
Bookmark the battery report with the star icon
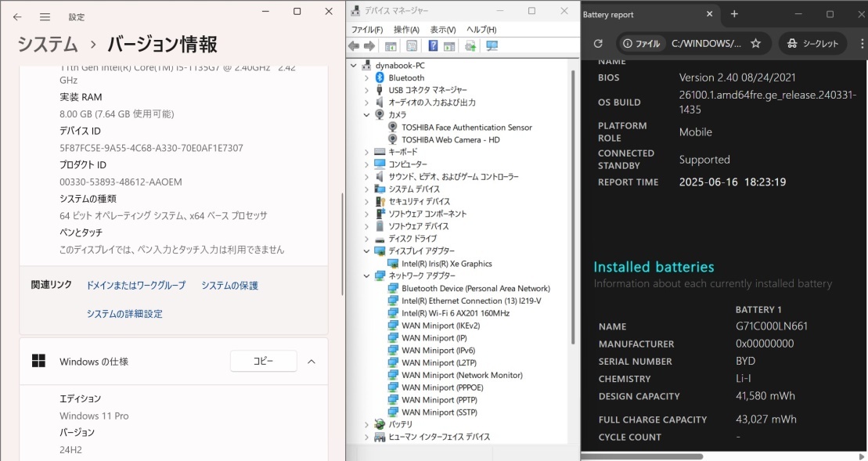tap(756, 43)
